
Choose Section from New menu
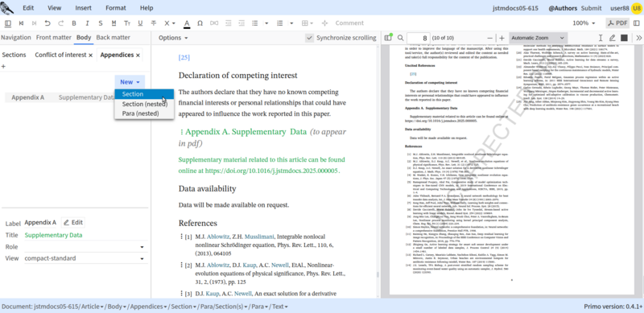144,94
